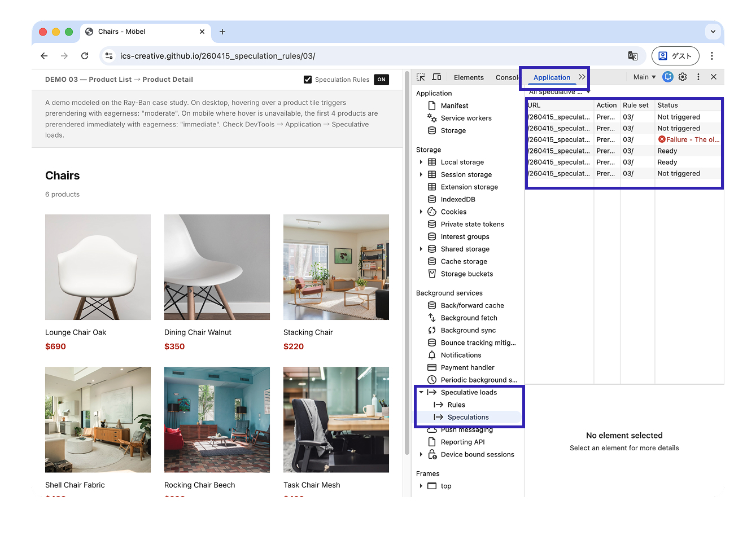Reload the page with refresh icon
This screenshot has width=756, height=540.
pos(85,56)
